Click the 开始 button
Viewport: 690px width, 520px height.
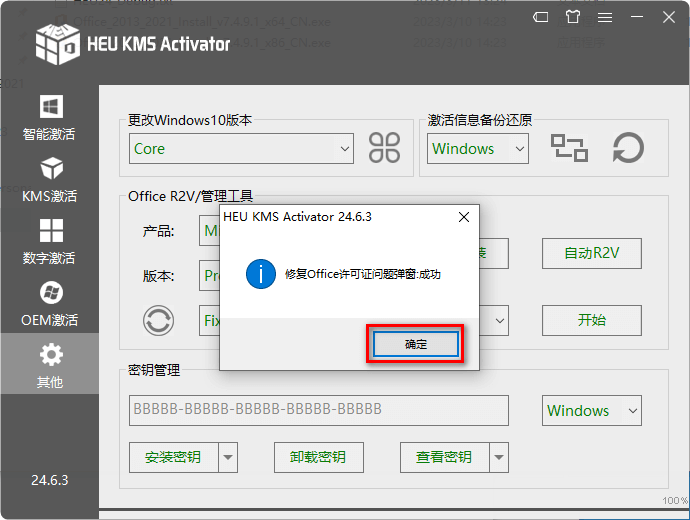point(591,320)
